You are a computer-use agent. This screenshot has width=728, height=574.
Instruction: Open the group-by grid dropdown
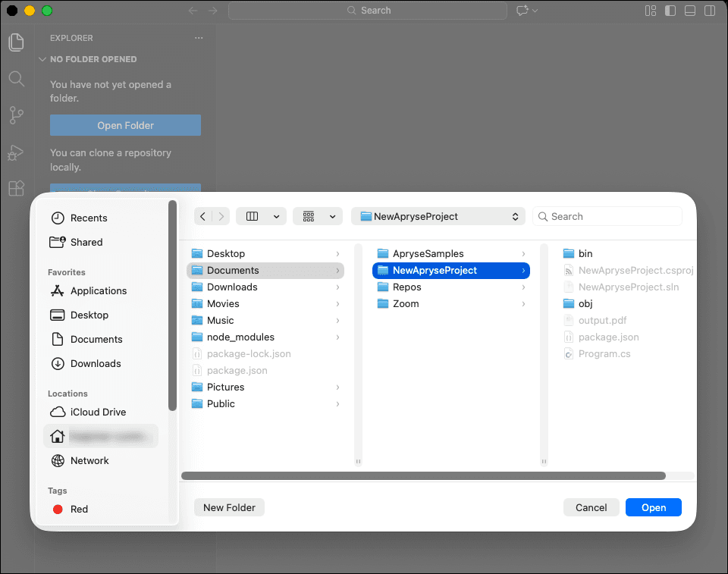coord(318,216)
